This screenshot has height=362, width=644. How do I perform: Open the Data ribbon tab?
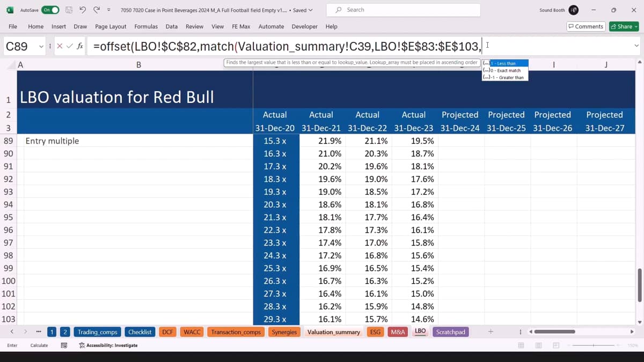click(171, 26)
